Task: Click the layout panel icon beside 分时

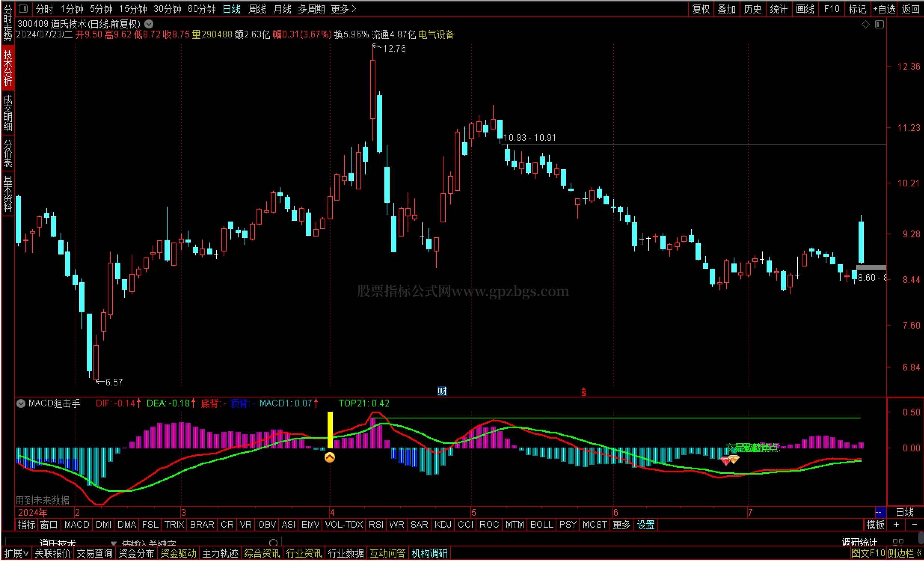Action: (x=23, y=8)
